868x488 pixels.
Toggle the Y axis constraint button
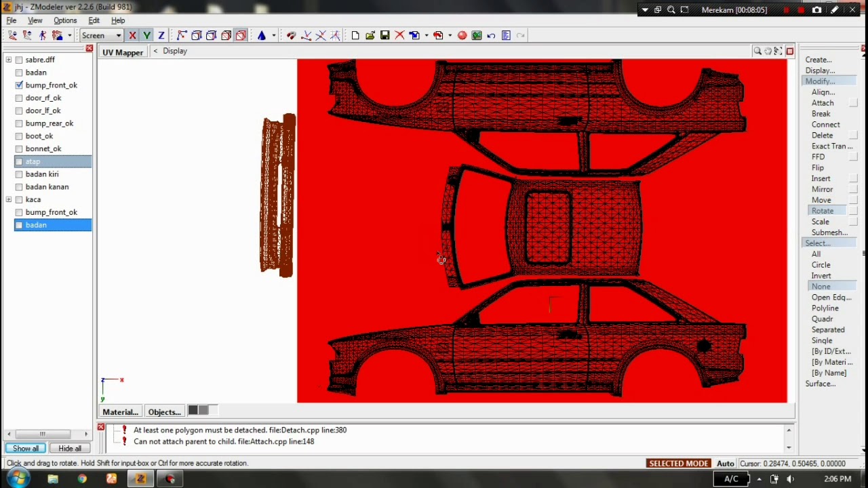point(146,35)
